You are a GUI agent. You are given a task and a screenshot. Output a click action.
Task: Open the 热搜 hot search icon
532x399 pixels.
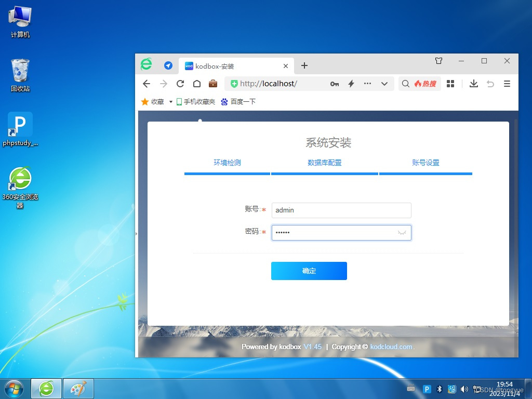(425, 84)
